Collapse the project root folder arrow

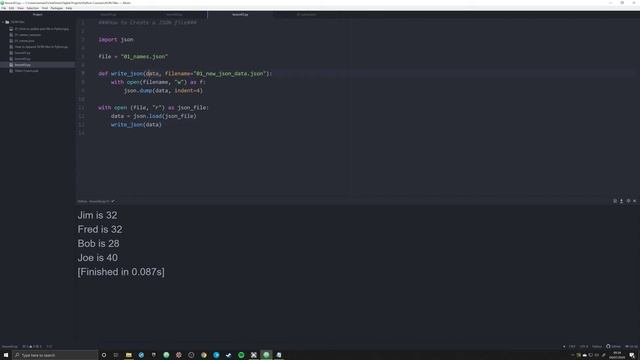3,22
